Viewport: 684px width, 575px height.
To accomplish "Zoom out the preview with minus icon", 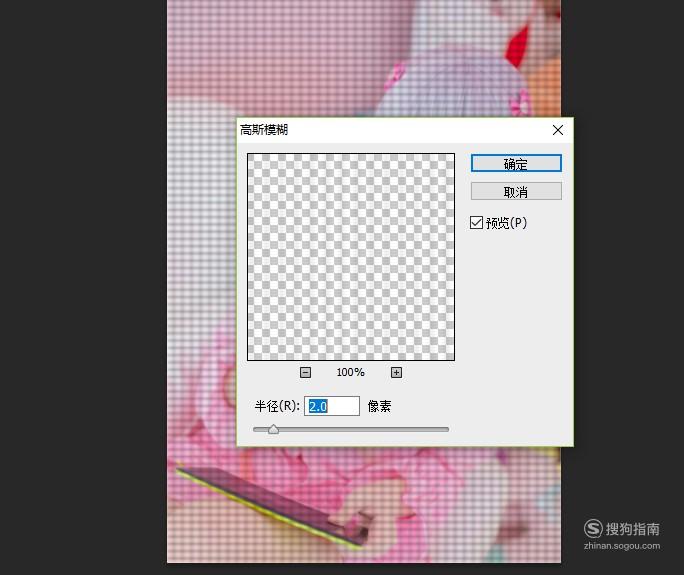I will click(305, 372).
